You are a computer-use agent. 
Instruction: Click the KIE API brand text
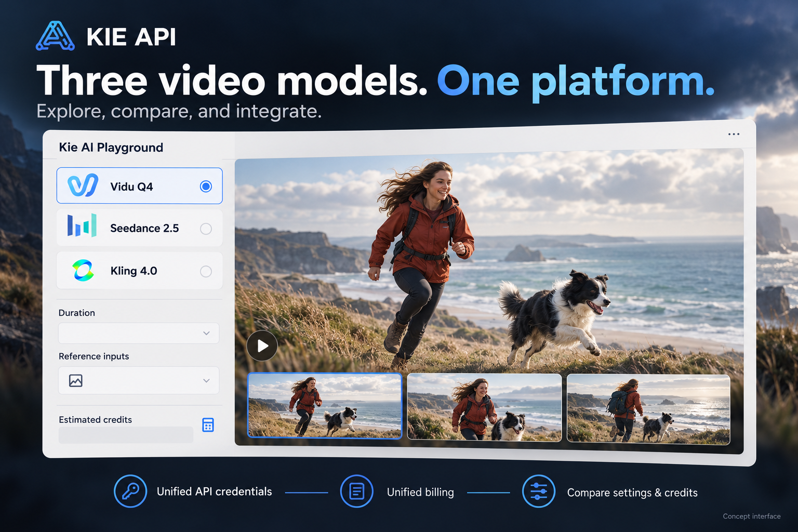131,37
